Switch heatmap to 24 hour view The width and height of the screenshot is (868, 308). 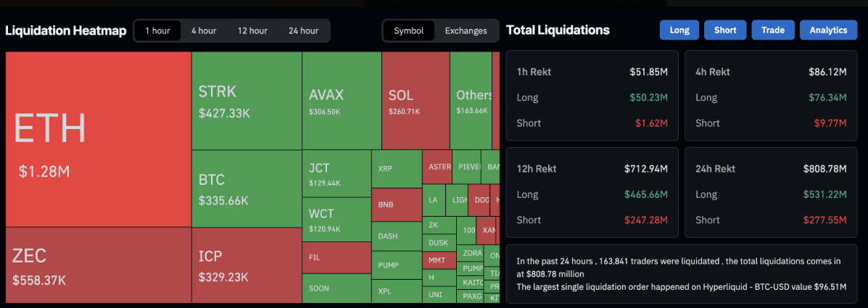coord(303,30)
